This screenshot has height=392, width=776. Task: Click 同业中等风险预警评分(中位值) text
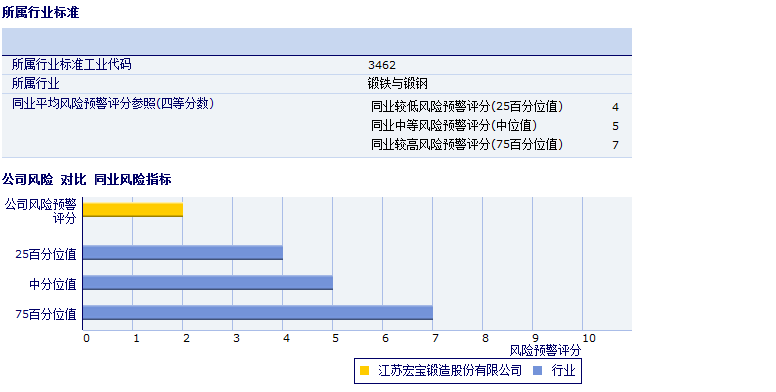[454, 126]
